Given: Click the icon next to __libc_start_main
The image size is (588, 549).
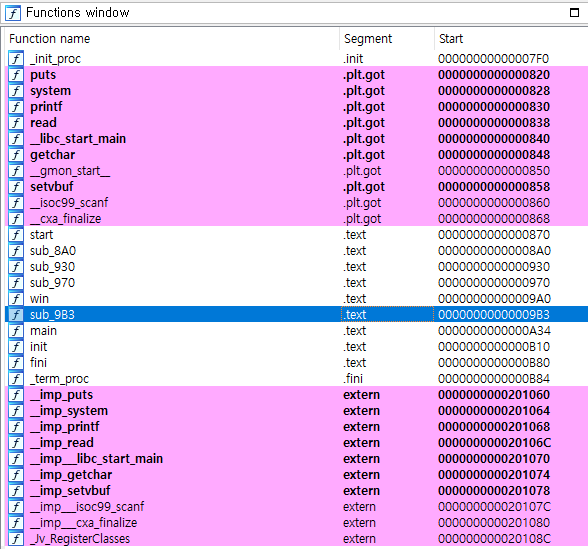Looking at the screenshot, I should click(x=16, y=139).
